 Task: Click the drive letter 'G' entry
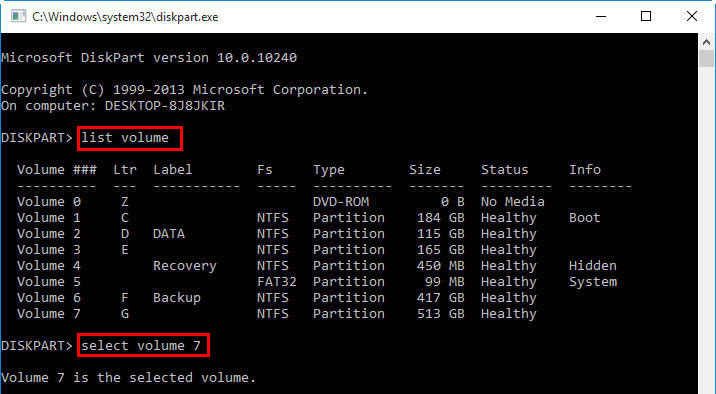(125, 314)
